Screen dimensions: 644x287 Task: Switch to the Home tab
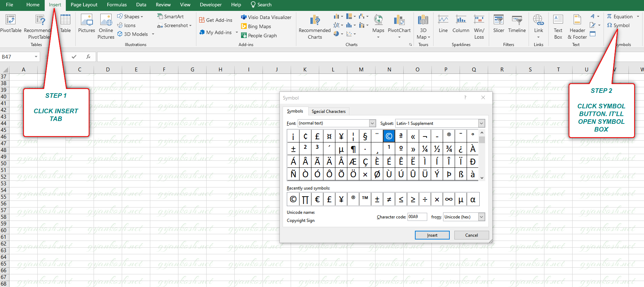(x=33, y=5)
